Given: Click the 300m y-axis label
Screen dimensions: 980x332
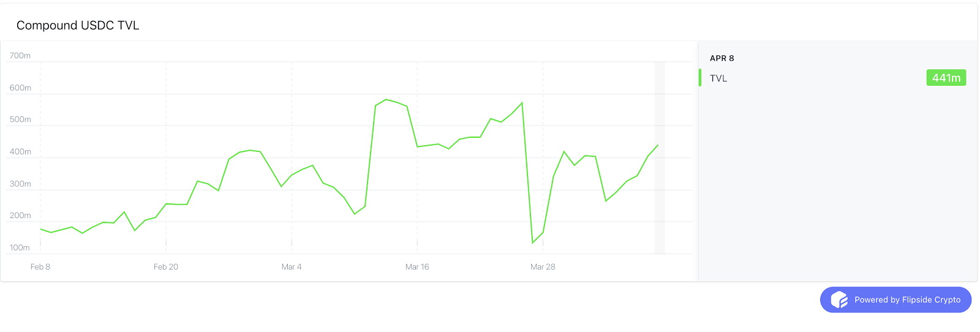Looking at the screenshot, I should tap(20, 184).
